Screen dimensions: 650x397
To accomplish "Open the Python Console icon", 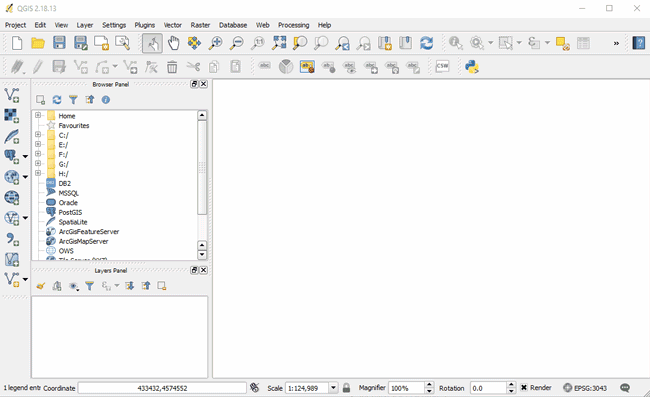I will click(472, 67).
